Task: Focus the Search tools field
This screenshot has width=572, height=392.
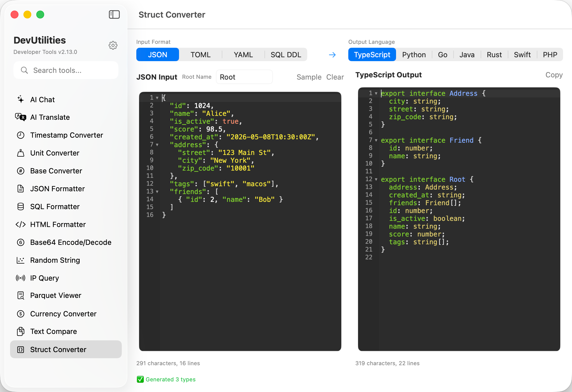Action: tap(66, 70)
